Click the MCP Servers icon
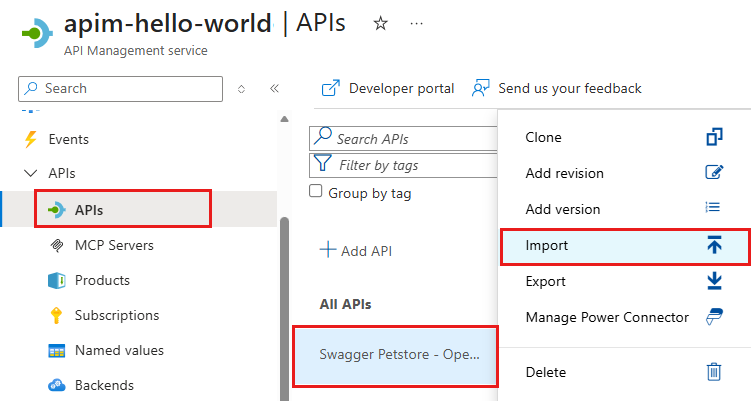751x401 pixels. tap(57, 245)
